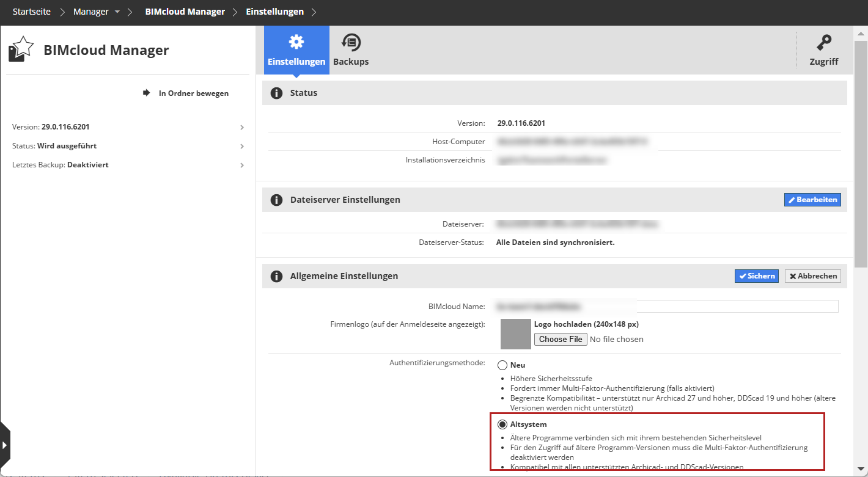Viewport: 868px width, 477px height.
Task: Open the Zugriff tab
Action: tap(824, 50)
